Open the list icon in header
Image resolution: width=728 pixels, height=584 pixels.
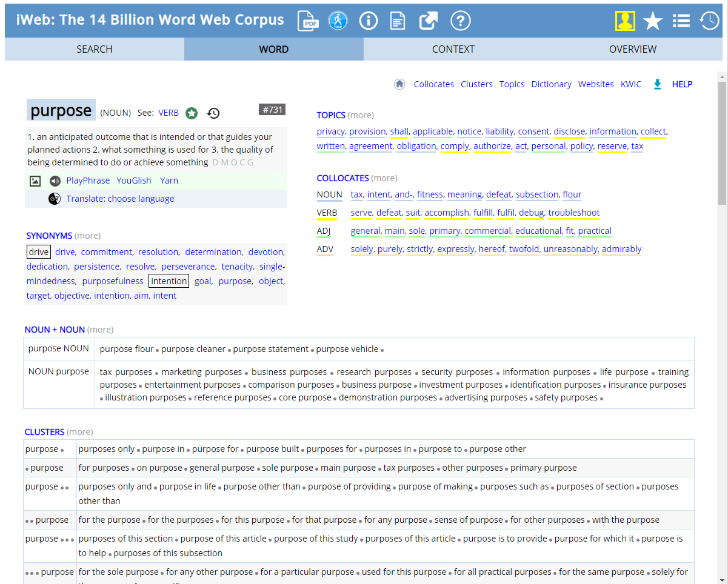pos(681,21)
